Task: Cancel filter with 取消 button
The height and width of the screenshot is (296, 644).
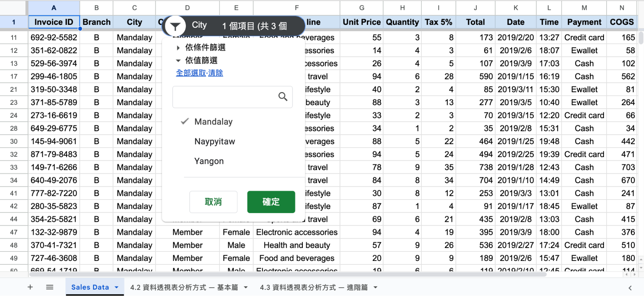Action: click(x=213, y=202)
